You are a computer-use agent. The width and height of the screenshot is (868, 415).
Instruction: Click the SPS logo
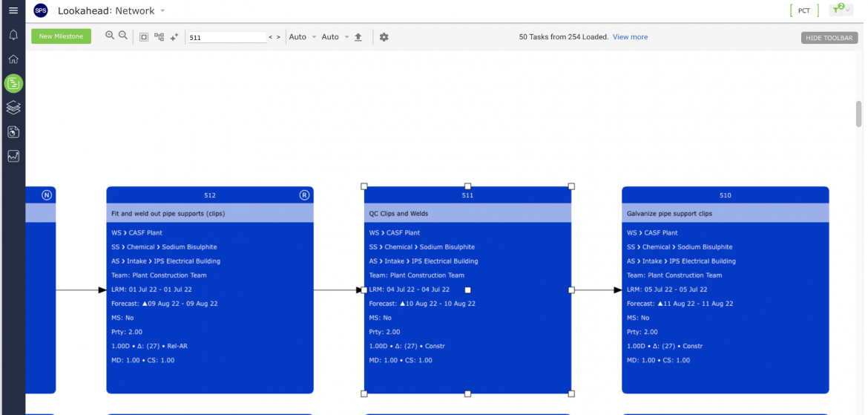(x=40, y=10)
